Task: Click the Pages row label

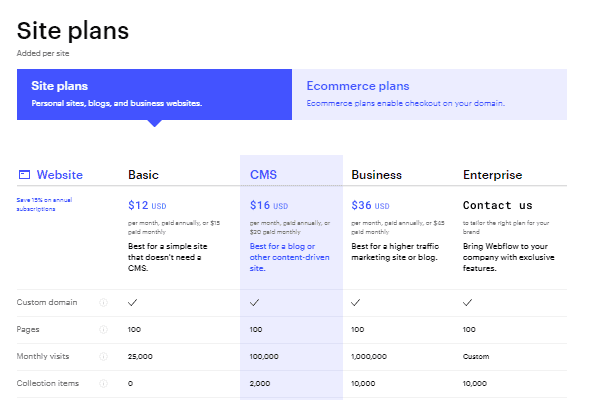Action: click(x=28, y=330)
